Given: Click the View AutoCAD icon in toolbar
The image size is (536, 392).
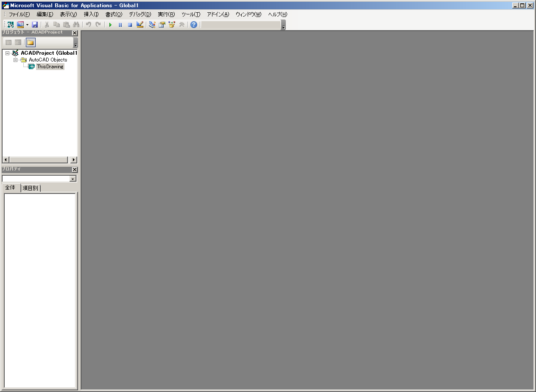Looking at the screenshot, I should (x=11, y=25).
